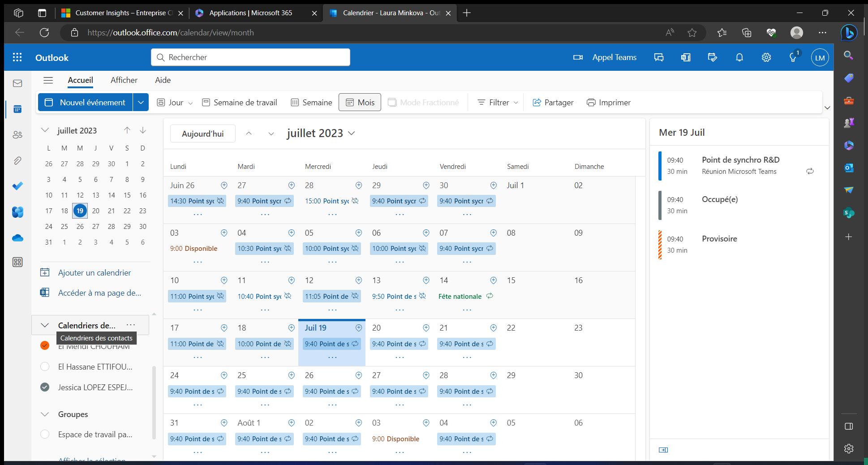Open Edge sidebar search icon
The width and height of the screenshot is (868, 465).
click(x=848, y=56)
